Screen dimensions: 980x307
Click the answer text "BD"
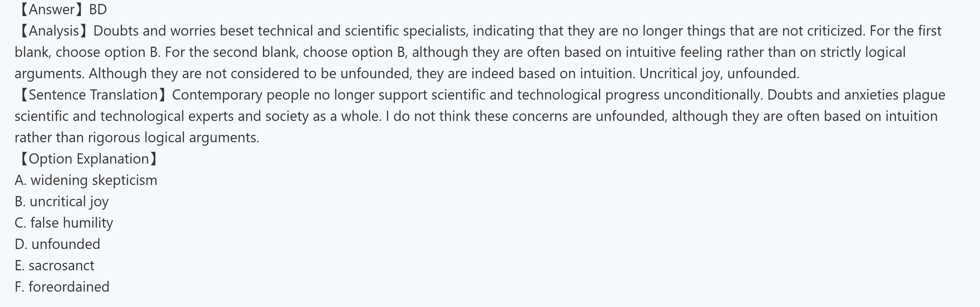click(98, 9)
